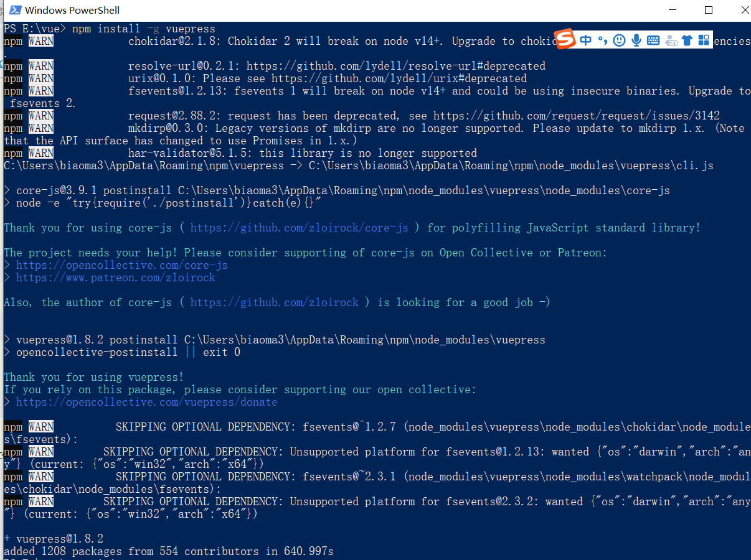This screenshot has width=751, height=560.
Task: Click 'The project needs your help!' line
Action: coord(305,253)
